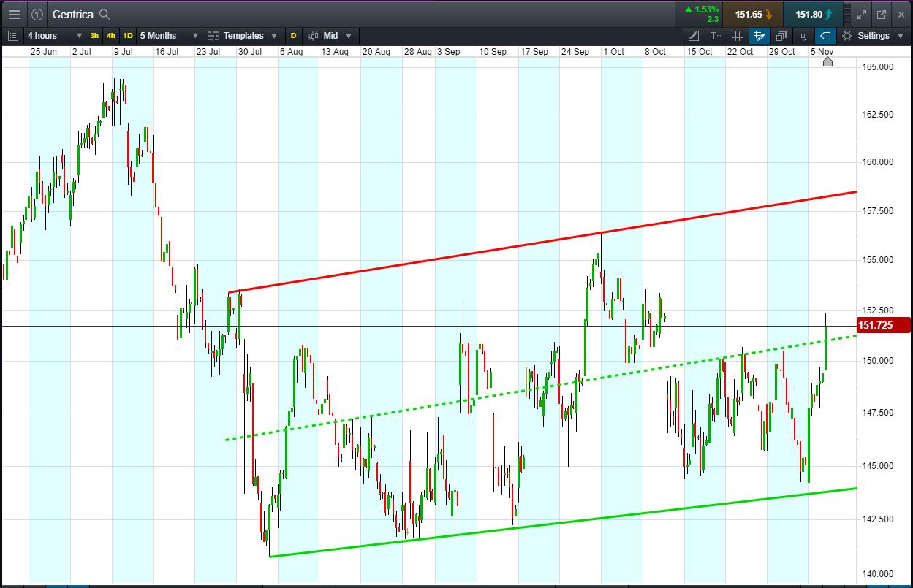The height and width of the screenshot is (588, 913).
Task: Click the stacked layout bars icon
Action: pos(847,14)
